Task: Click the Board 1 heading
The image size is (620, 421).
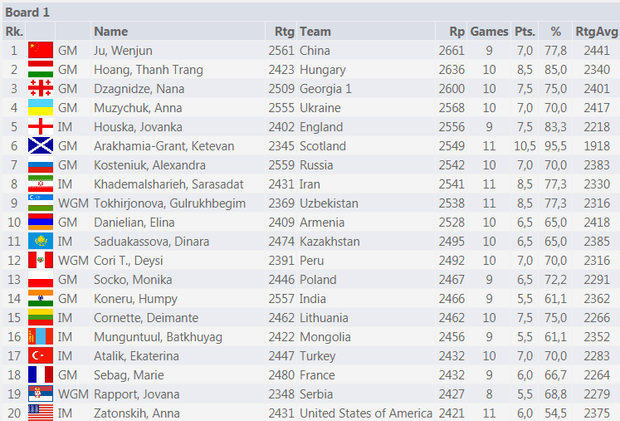Action: pos(27,11)
